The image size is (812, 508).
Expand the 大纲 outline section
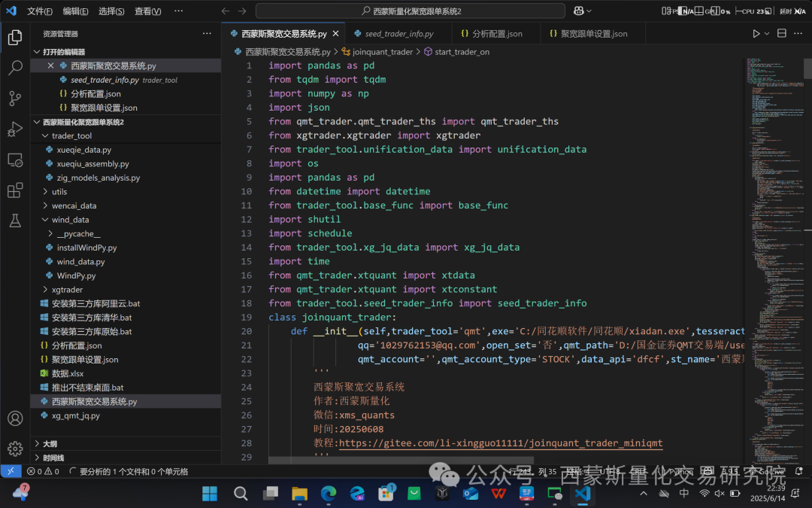click(37, 444)
